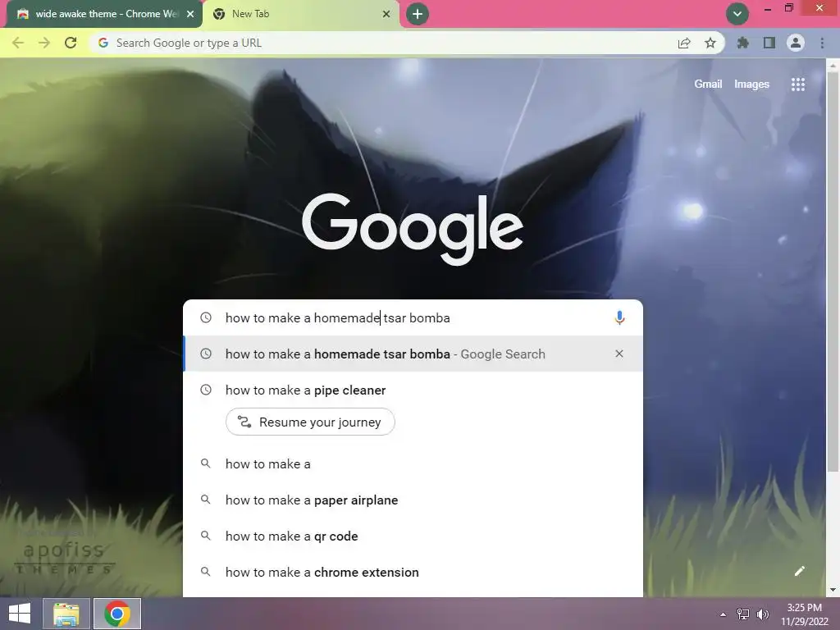Open the Windows Start menu
The image size is (840, 630).
tap(20, 614)
